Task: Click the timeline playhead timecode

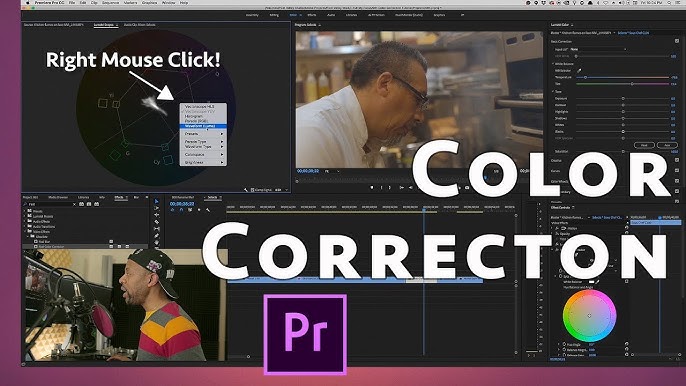Action: click(x=182, y=204)
